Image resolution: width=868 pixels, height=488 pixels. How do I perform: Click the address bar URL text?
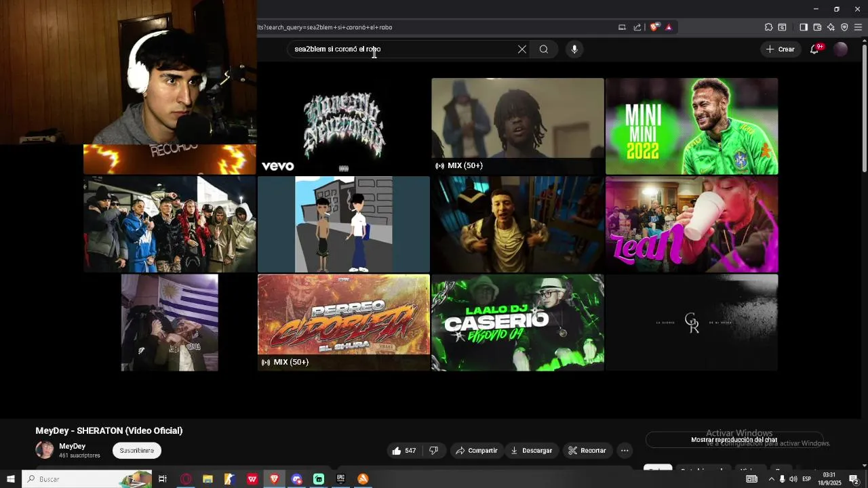pos(325,27)
